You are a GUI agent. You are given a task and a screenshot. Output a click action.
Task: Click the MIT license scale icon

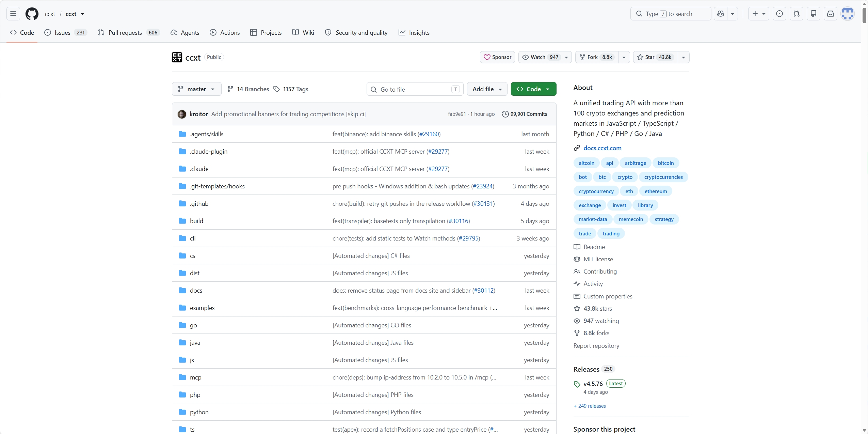point(577,259)
